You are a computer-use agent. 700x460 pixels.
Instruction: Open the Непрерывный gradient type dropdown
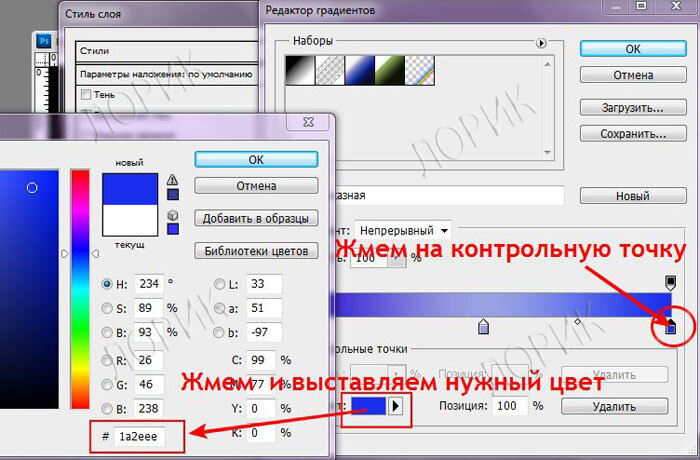(x=403, y=231)
